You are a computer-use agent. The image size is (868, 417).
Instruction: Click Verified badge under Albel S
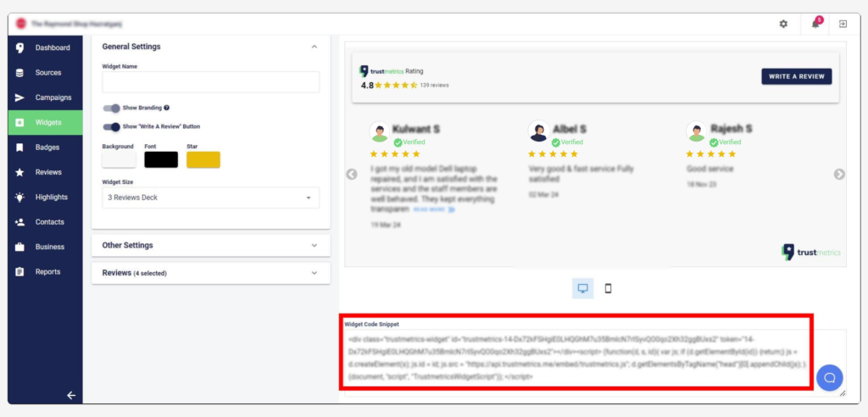(x=567, y=142)
